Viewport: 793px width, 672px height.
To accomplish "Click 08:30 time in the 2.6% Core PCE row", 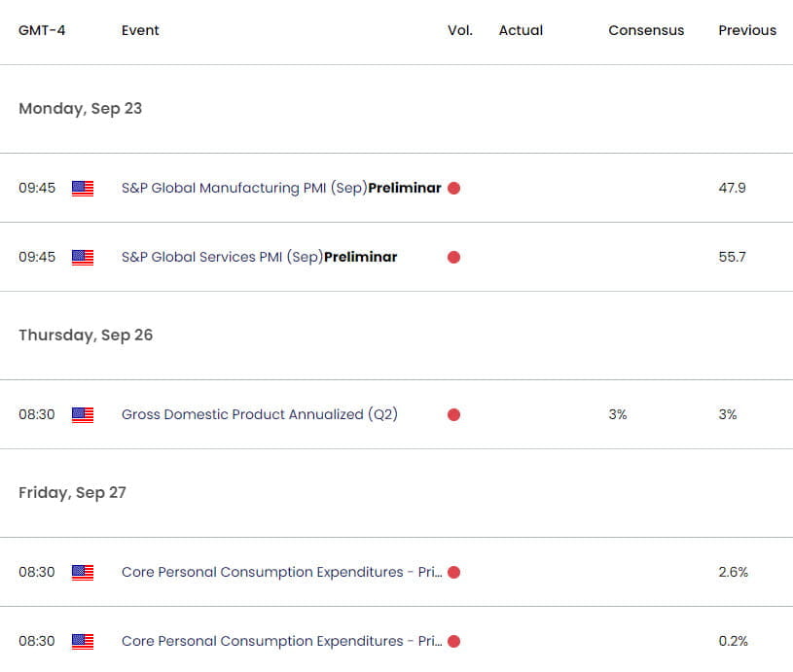I will click(x=36, y=572).
